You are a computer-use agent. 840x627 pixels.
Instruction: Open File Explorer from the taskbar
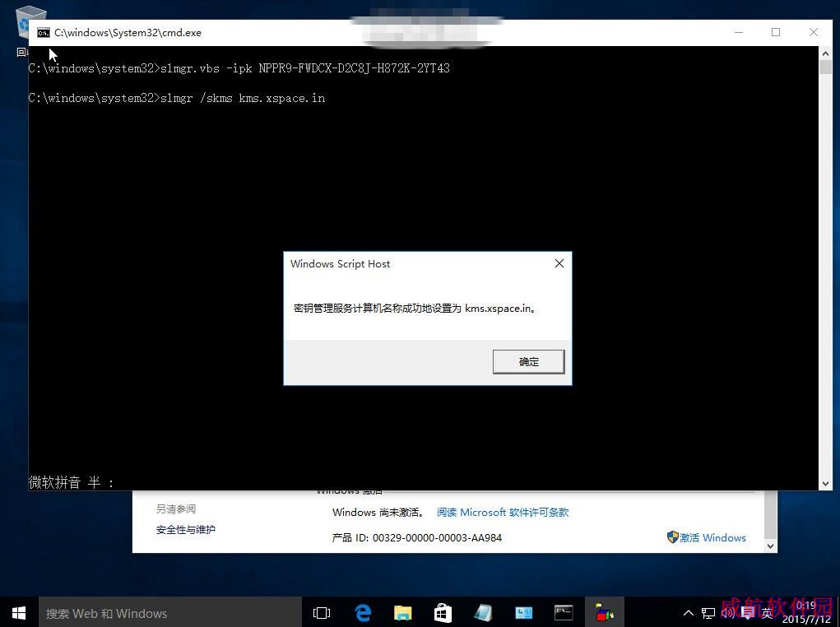403,613
